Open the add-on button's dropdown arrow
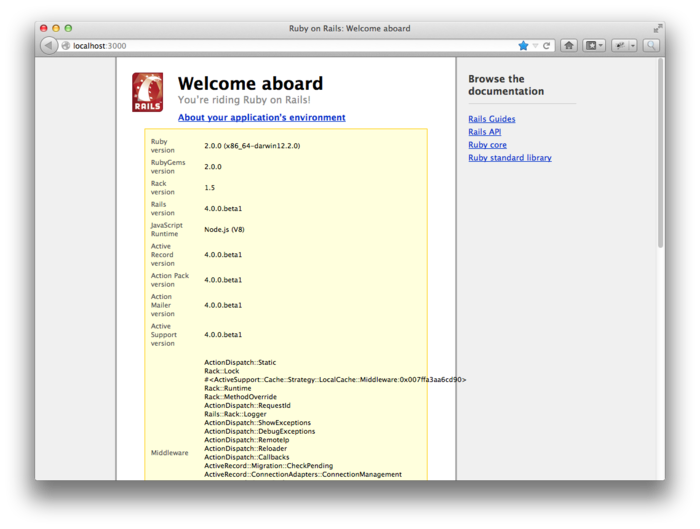Screen dimensions: 700x529 632,46
